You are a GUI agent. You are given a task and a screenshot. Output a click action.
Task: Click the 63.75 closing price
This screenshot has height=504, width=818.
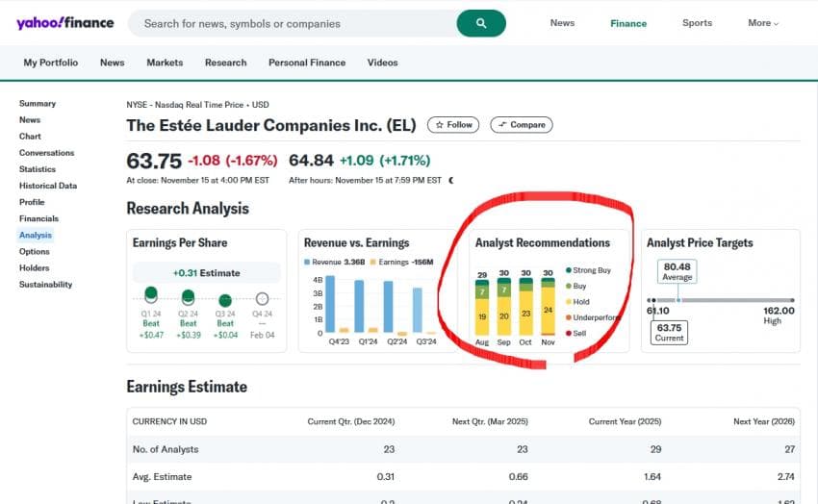tap(154, 161)
